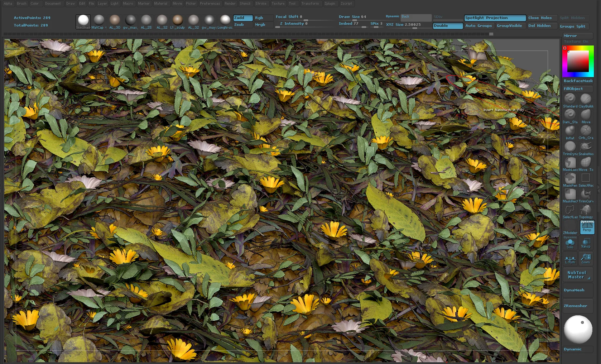
Task: Open the ZModeler brush
Action: 569,226
